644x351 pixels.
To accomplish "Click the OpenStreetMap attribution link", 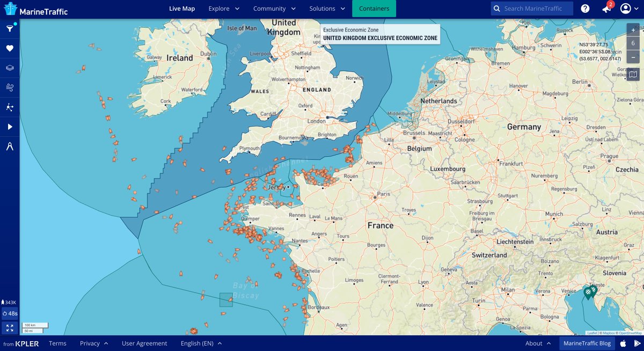I will (630, 333).
